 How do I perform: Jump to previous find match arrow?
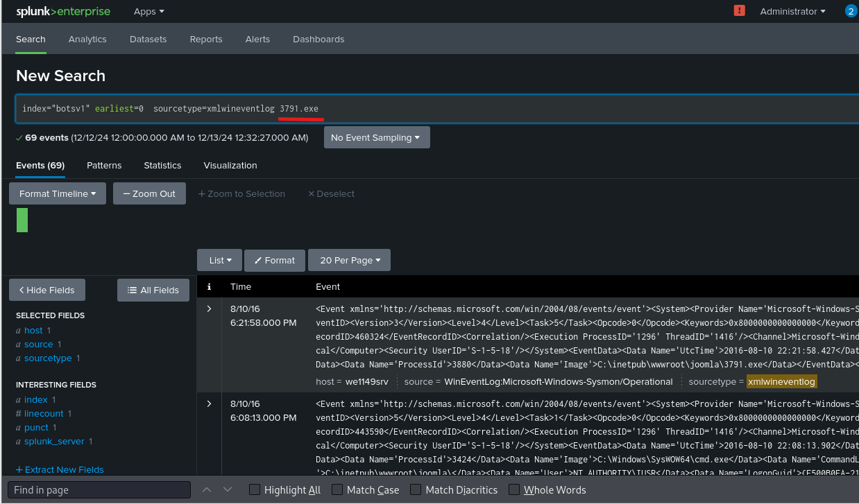pyautogui.click(x=206, y=489)
